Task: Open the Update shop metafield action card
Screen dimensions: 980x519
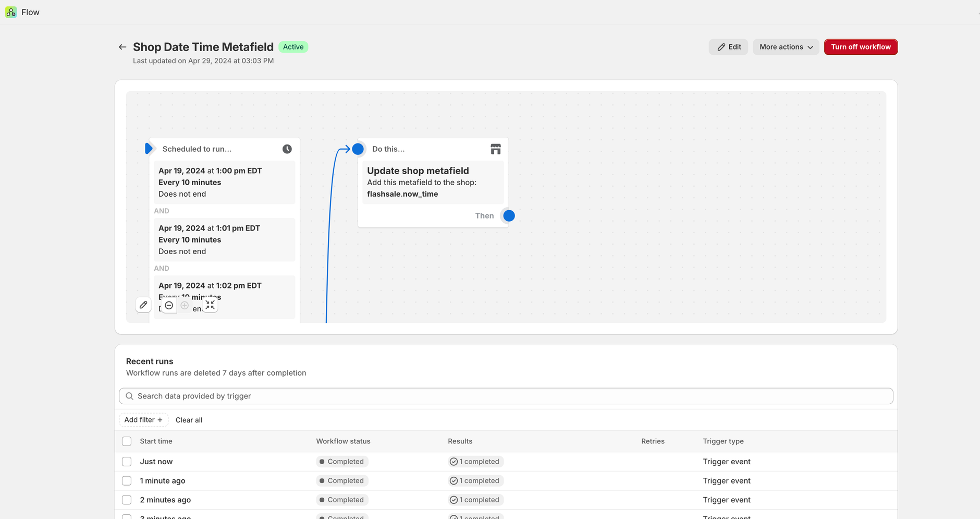Action: (433, 182)
